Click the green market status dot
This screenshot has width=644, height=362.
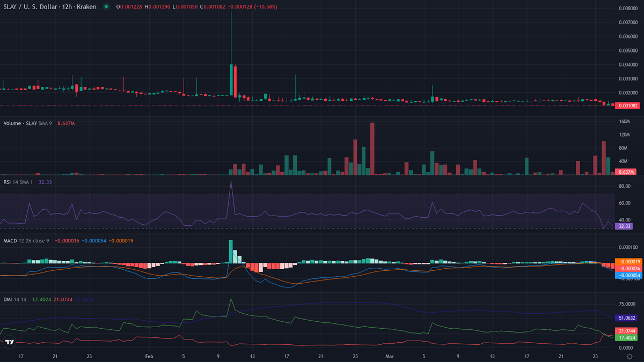tap(106, 6)
